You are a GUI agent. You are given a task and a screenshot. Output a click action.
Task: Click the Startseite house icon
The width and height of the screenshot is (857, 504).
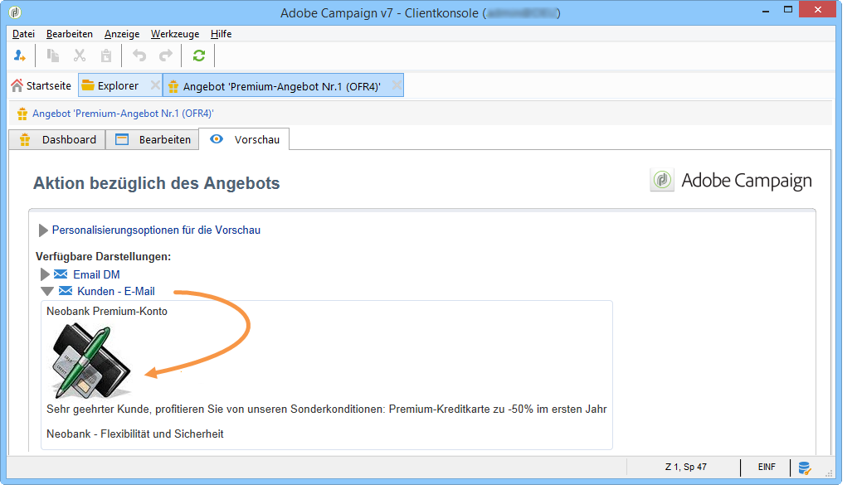pos(17,85)
